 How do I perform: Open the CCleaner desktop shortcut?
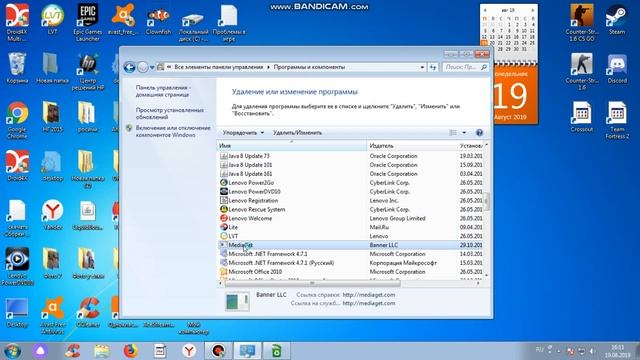88,313
